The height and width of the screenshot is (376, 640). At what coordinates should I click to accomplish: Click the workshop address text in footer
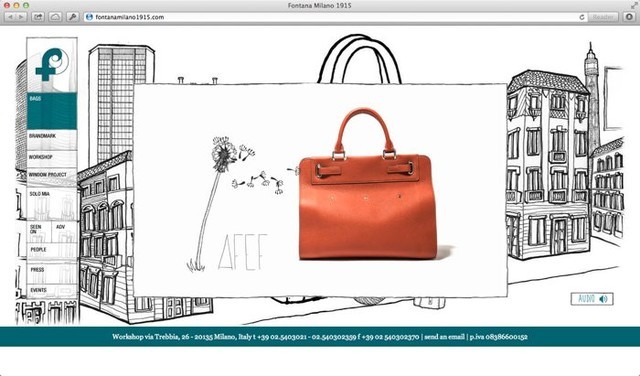tap(182, 337)
